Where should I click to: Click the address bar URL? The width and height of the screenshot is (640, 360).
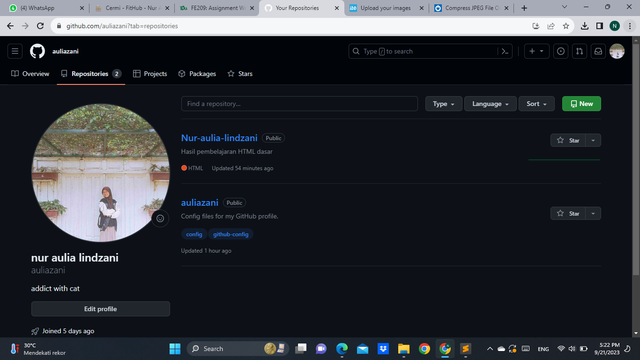(122, 26)
